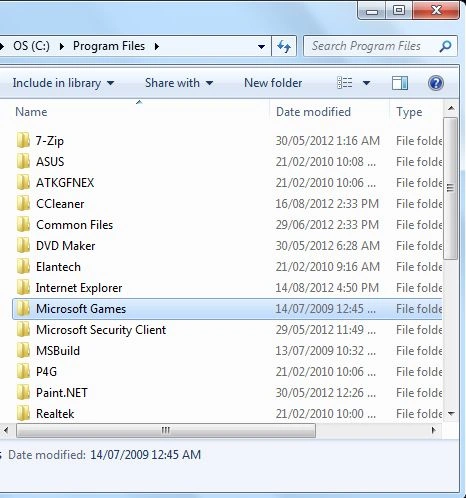The height and width of the screenshot is (498, 466).
Task: Click the Internet Explorer folder icon
Action: point(23,287)
